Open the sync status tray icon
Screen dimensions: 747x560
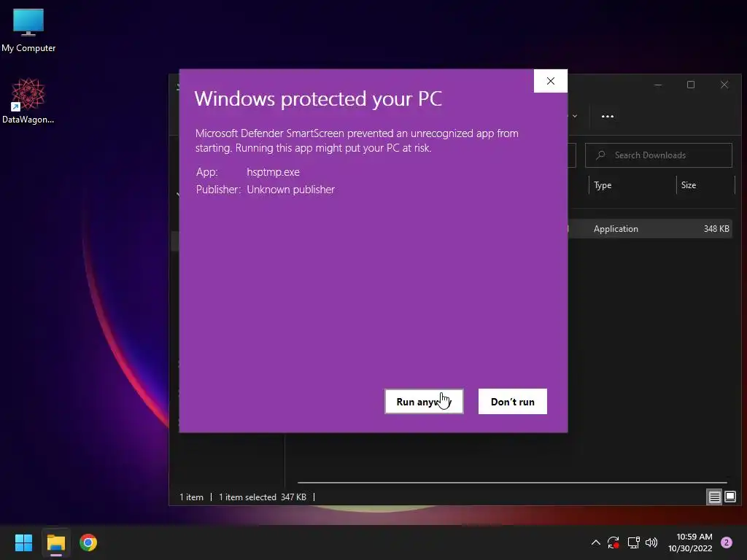613,542
